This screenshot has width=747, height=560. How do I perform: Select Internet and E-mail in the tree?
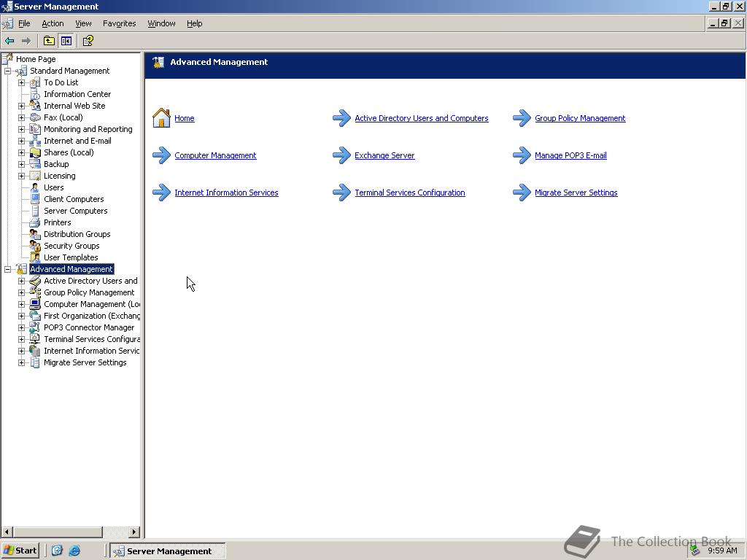click(x=77, y=141)
